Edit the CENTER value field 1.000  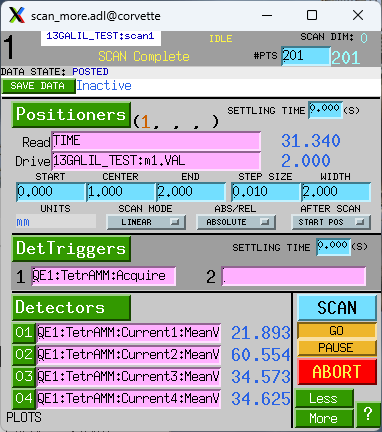[121, 192]
